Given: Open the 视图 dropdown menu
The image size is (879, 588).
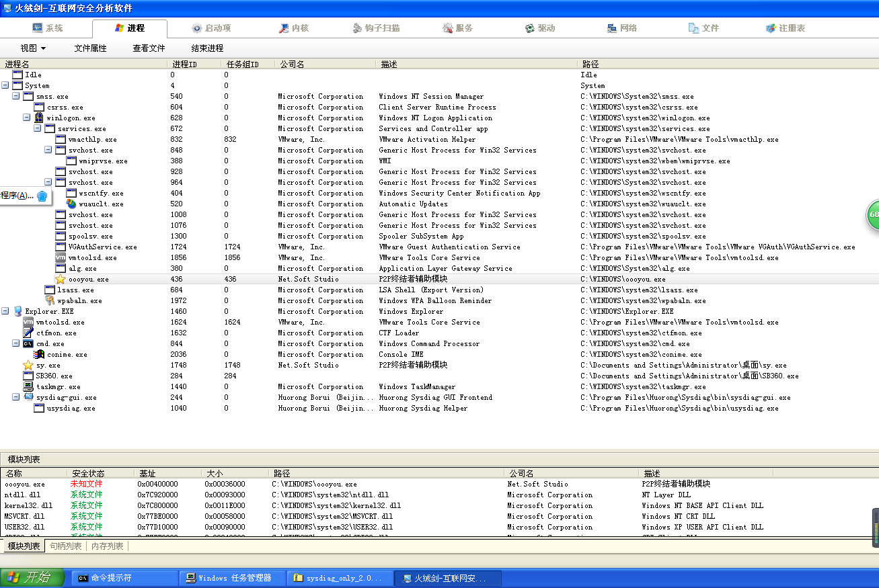Looking at the screenshot, I should pos(33,48).
